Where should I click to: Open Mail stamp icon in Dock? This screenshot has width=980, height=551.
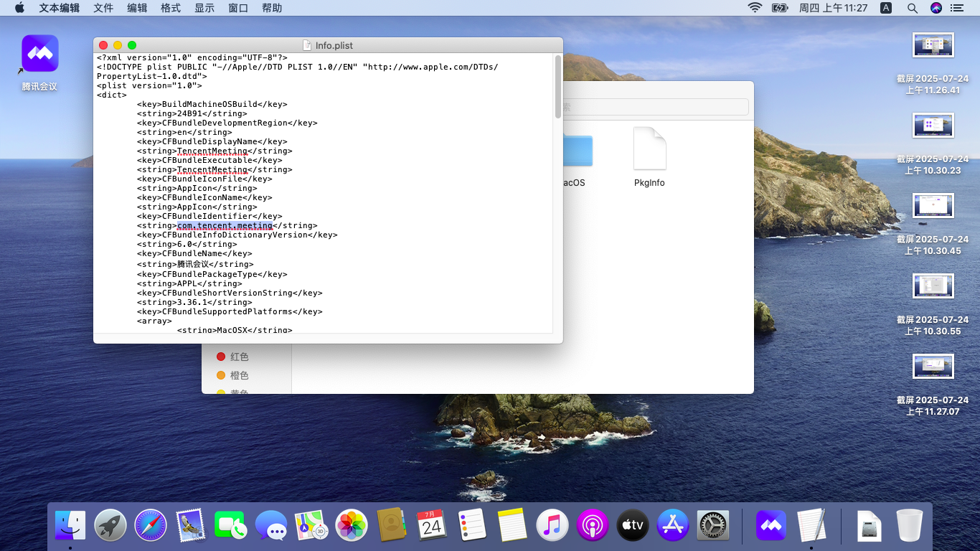190,526
